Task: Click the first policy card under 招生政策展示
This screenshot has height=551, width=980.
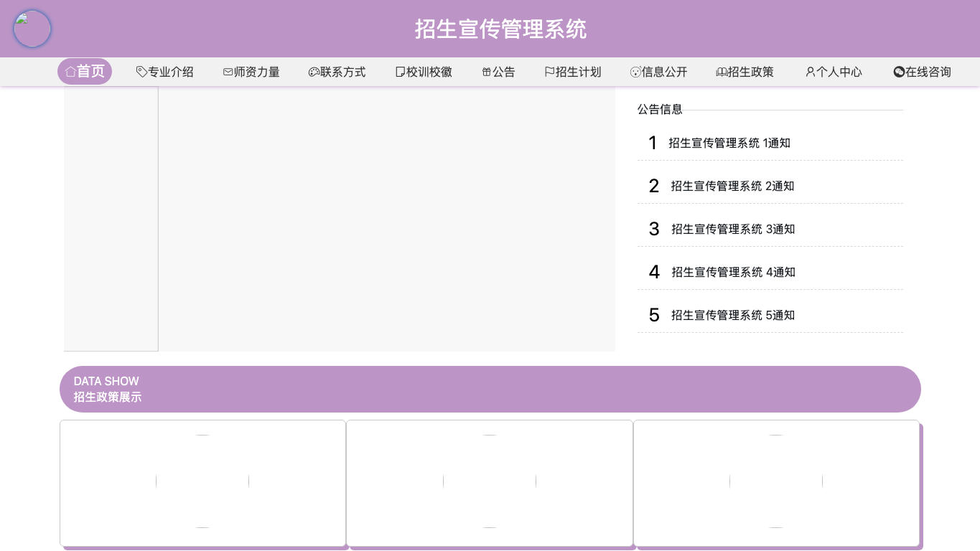Action: pyautogui.click(x=202, y=483)
